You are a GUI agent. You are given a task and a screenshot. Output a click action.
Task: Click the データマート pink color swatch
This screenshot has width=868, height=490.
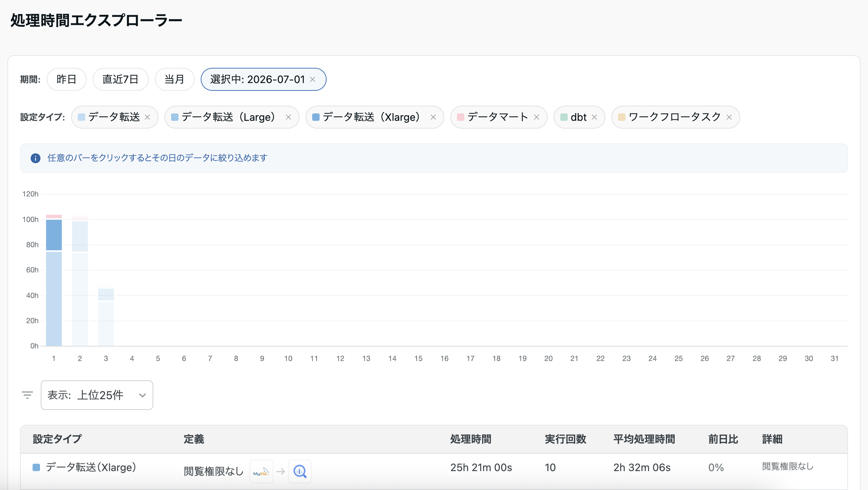(x=461, y=117)
